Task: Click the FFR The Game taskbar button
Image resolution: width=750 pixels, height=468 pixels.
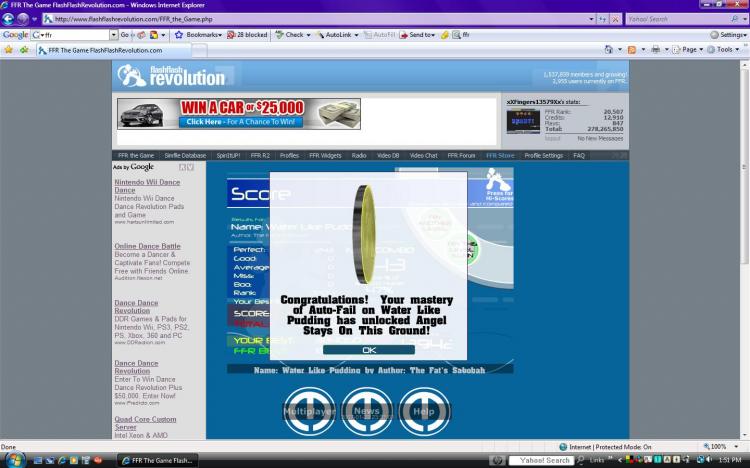Action: click(x=157, y=460)
